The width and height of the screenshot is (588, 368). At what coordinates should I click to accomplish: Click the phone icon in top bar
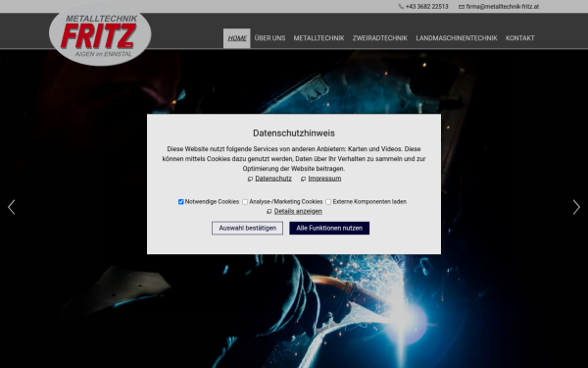click(401, 7)
